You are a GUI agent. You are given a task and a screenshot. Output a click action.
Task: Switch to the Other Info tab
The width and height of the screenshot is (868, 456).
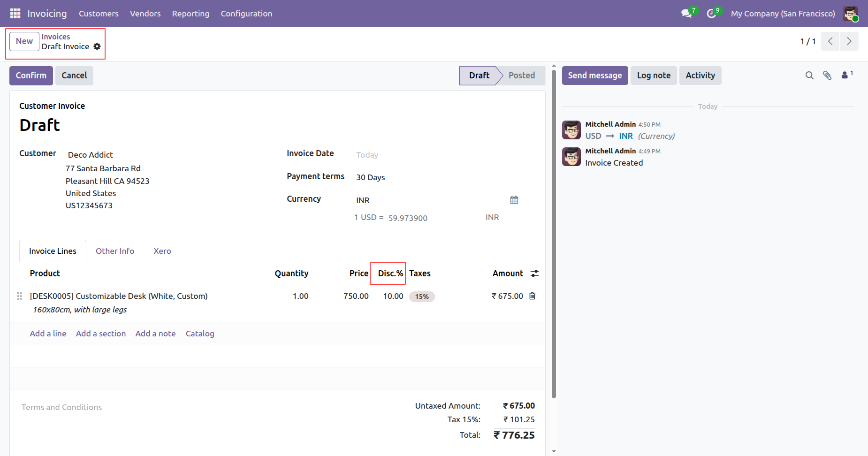tap(115, 251)
